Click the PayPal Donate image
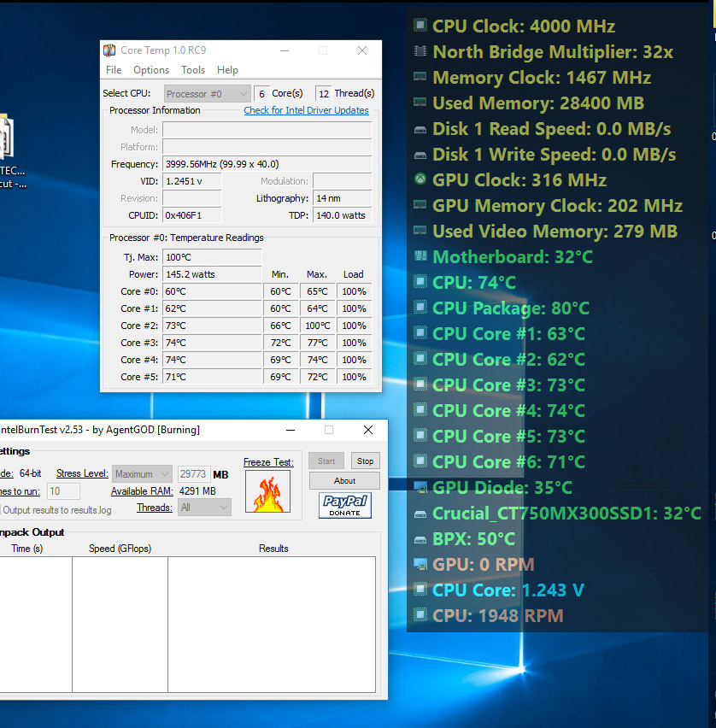 coord(344,505)
